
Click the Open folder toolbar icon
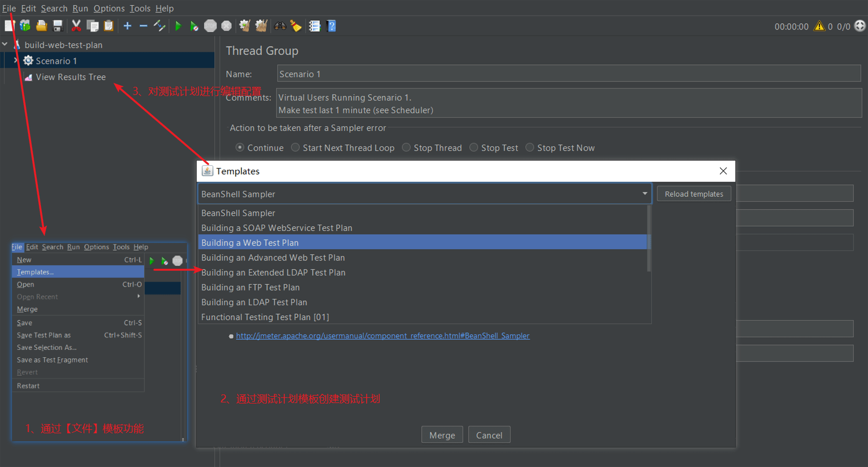coord(41,25)
